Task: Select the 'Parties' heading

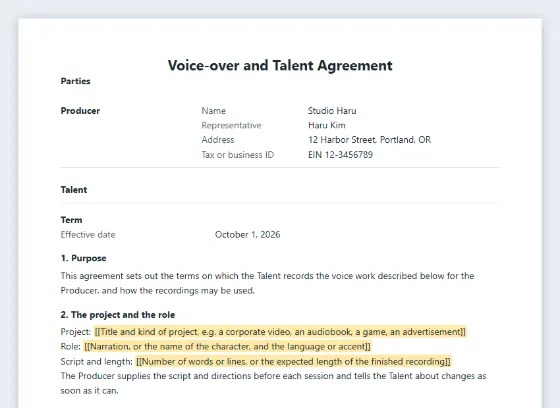Action: [x=75, y=81]
